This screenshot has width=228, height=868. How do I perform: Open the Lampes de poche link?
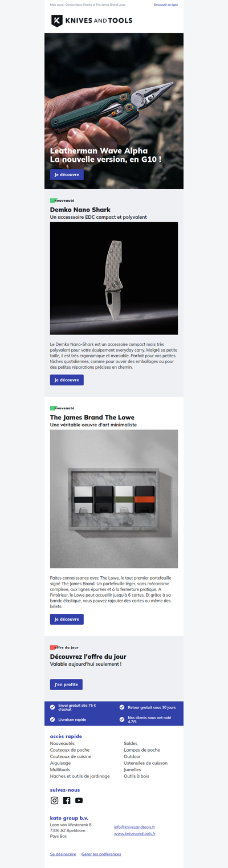(142, 750)
